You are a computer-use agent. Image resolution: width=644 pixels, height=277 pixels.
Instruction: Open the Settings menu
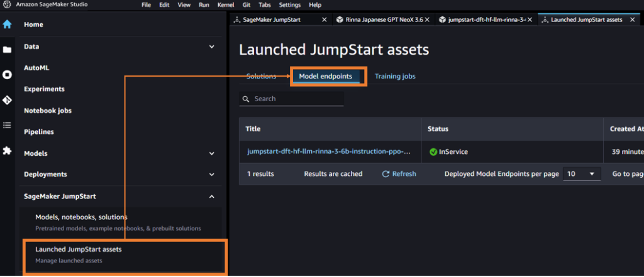290,5
